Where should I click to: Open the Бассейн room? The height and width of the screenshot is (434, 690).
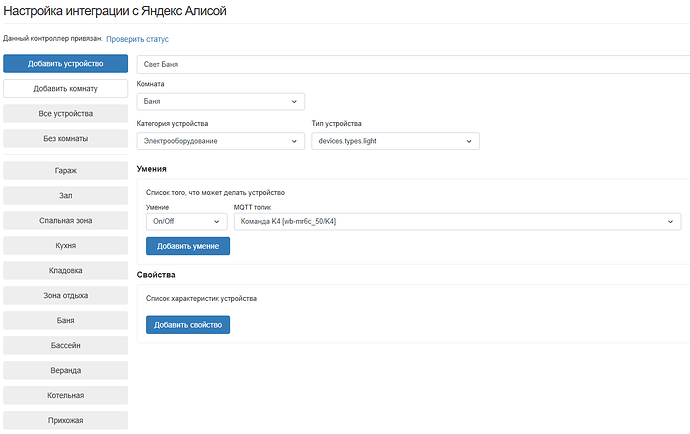66,346
